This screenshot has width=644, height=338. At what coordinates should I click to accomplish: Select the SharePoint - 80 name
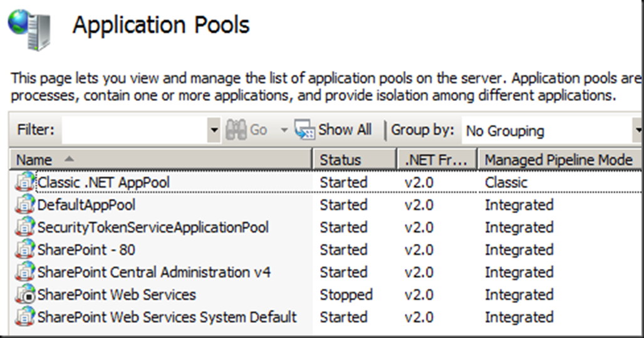tap(86, 250)
